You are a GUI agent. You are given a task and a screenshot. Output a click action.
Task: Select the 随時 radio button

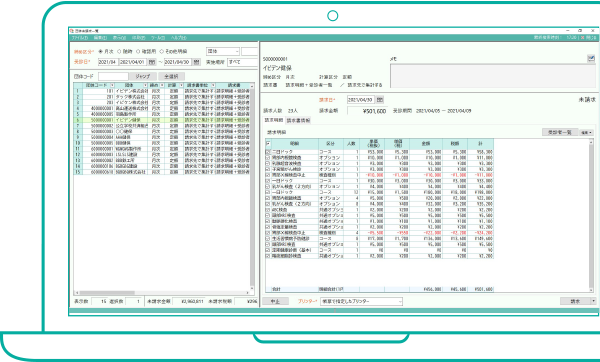coord(119,51)
